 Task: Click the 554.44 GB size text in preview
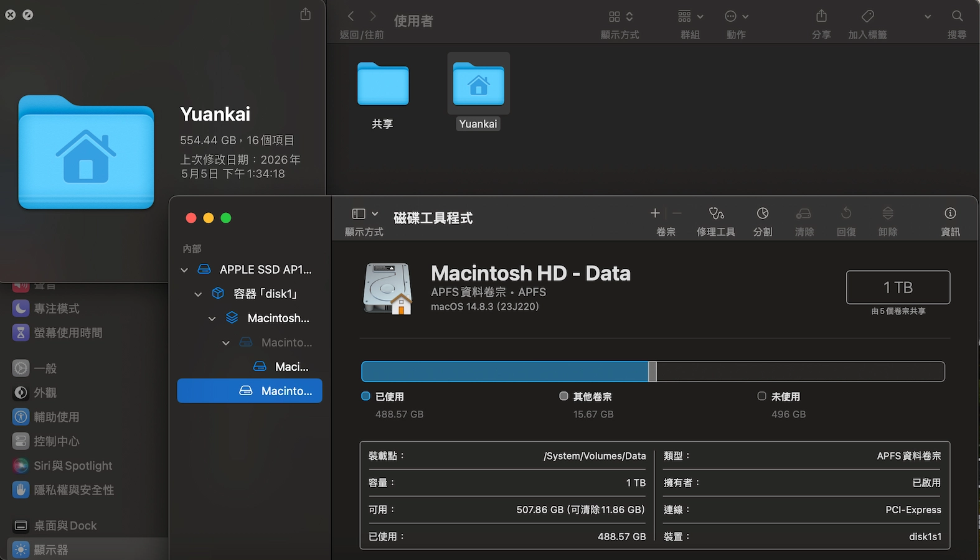208,141
